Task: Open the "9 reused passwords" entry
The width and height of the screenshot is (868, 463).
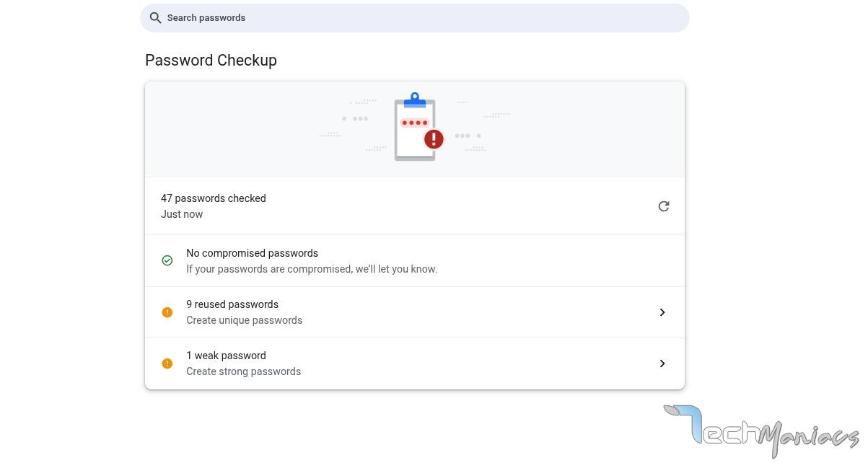Action: (232, 304)
